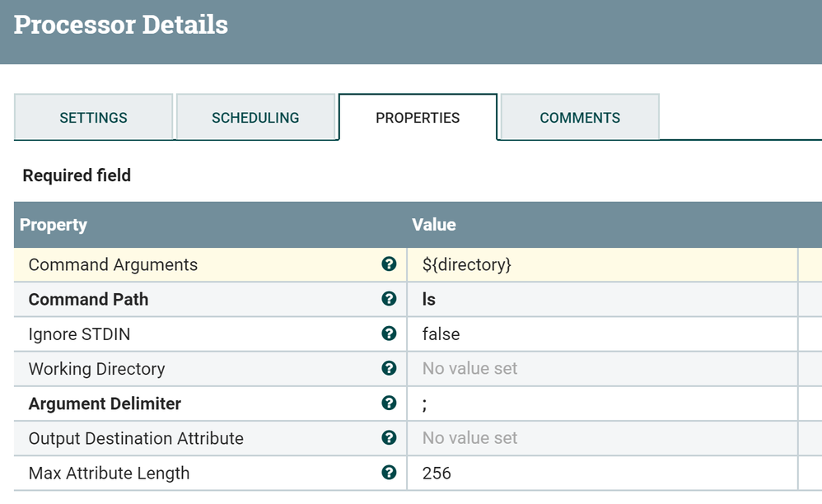Edit Max Attribute Length value 256

(x=437, y=474)
